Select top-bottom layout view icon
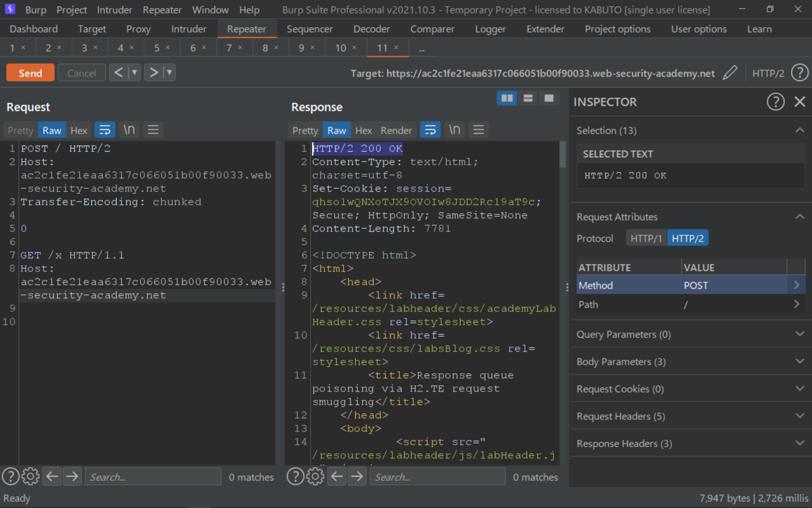Screen dimensions: 812x508 click(x=528, y=98)
